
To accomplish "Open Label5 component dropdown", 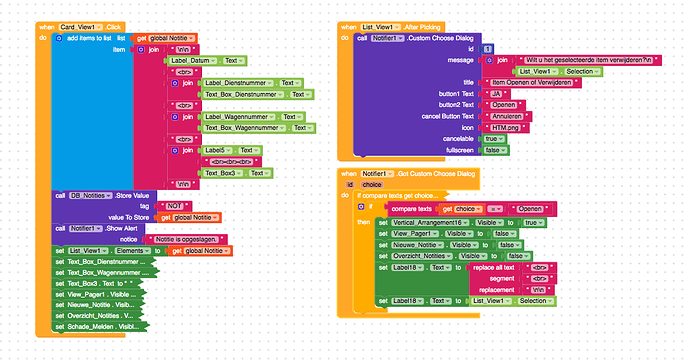I will [x=218, y=151].
